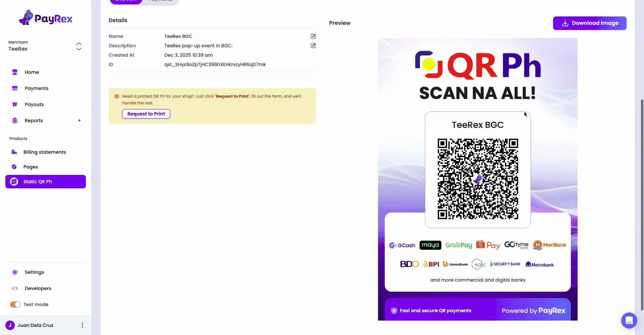This screenshot has height=335, width=644.
Task: Open Billing statements from Products
Action: point(45,152)
